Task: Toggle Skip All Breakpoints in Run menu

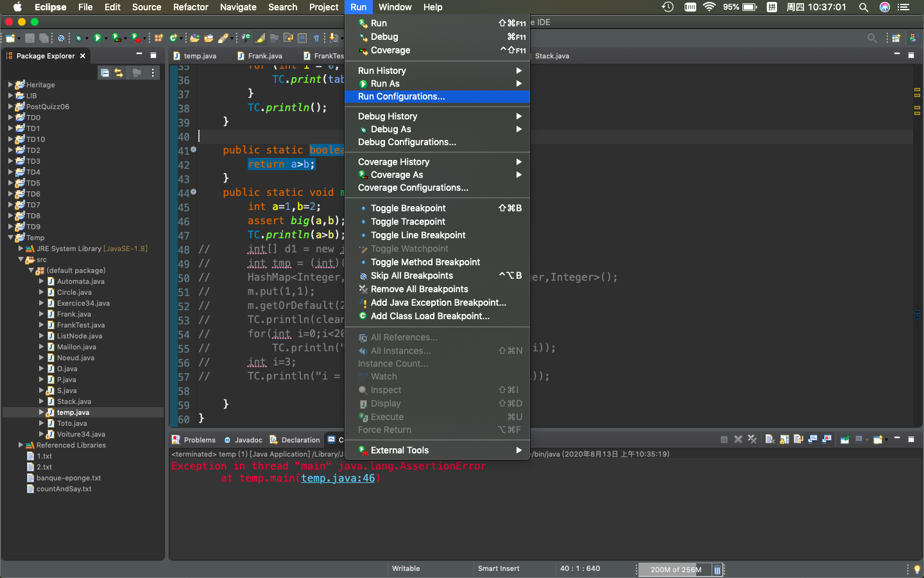Action: point(411,276)
